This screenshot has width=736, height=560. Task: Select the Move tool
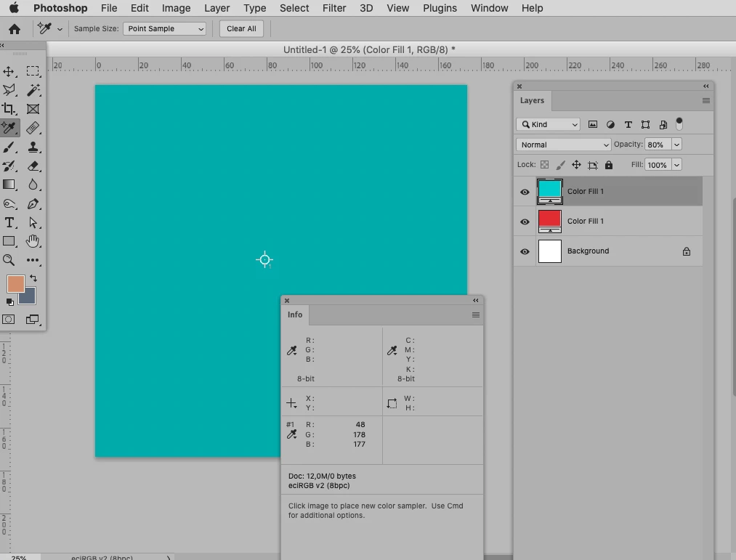(9, 71)
